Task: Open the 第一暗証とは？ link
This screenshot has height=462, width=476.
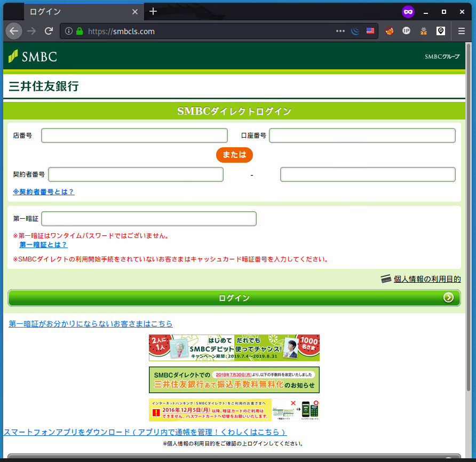Action: point(43,245)
